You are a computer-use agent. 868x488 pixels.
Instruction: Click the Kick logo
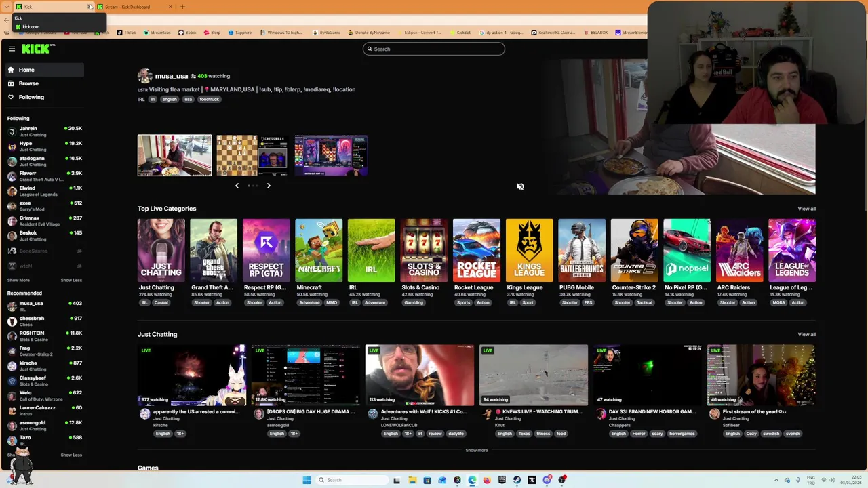point(38,49)
